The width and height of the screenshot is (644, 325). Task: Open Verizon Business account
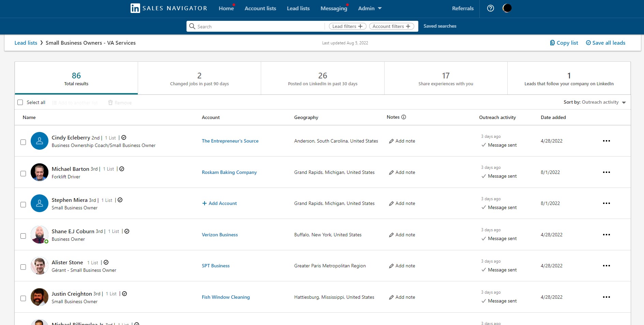pyautogui.click(x=220, y=235)
